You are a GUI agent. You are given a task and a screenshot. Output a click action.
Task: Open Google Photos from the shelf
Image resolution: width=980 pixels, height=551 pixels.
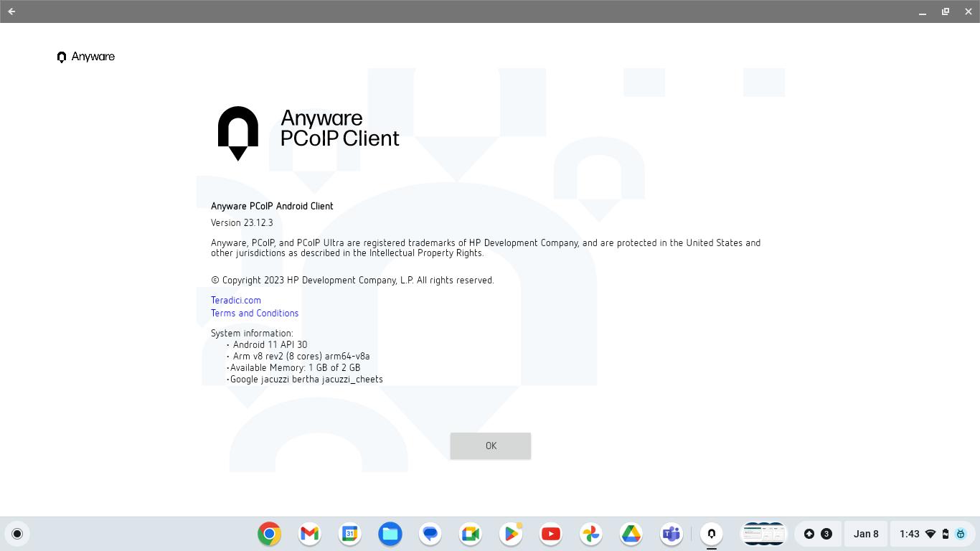pyautogui.click(x=591, y=534)
